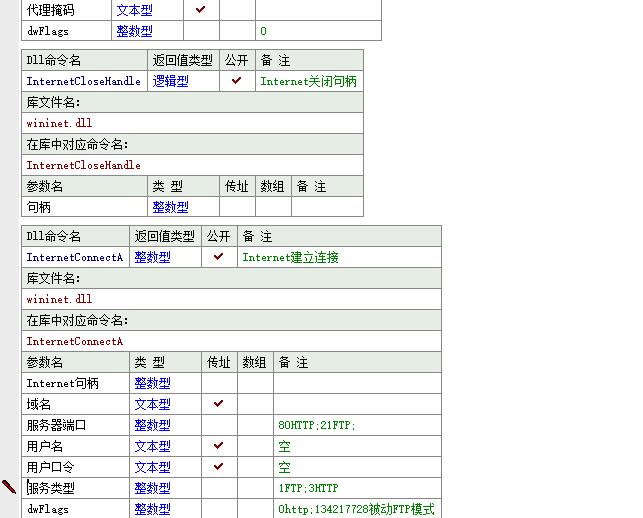Toggle 传址 checkmark in 代理掩码 row

200,10
